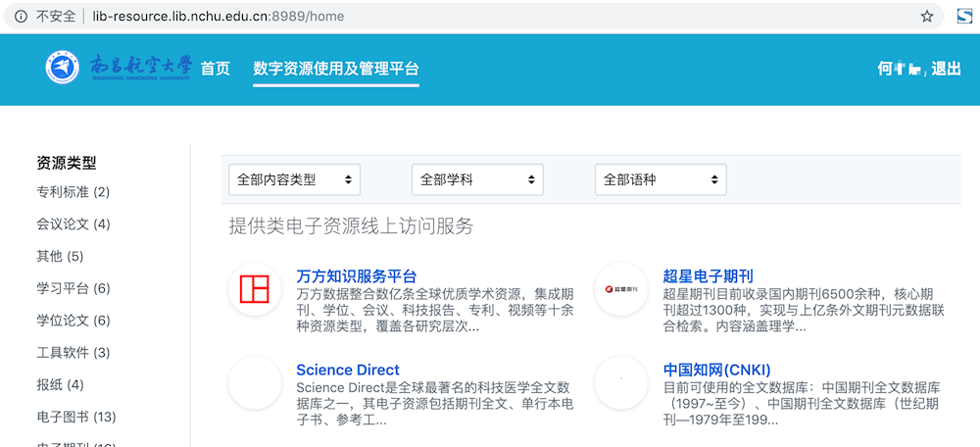Click the site info icon in address bar

[21, 17]
